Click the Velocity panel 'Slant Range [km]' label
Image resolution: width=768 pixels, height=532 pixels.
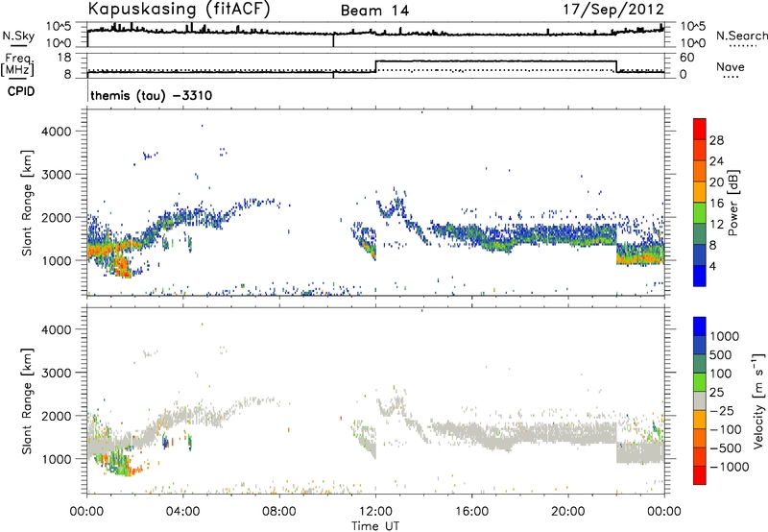[x=27, y=401]
